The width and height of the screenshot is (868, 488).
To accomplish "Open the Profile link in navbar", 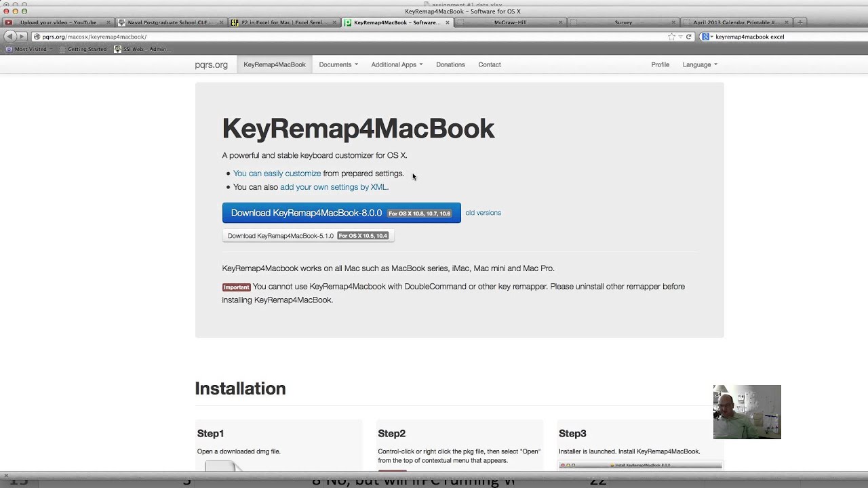I will (x=660, y=64).
